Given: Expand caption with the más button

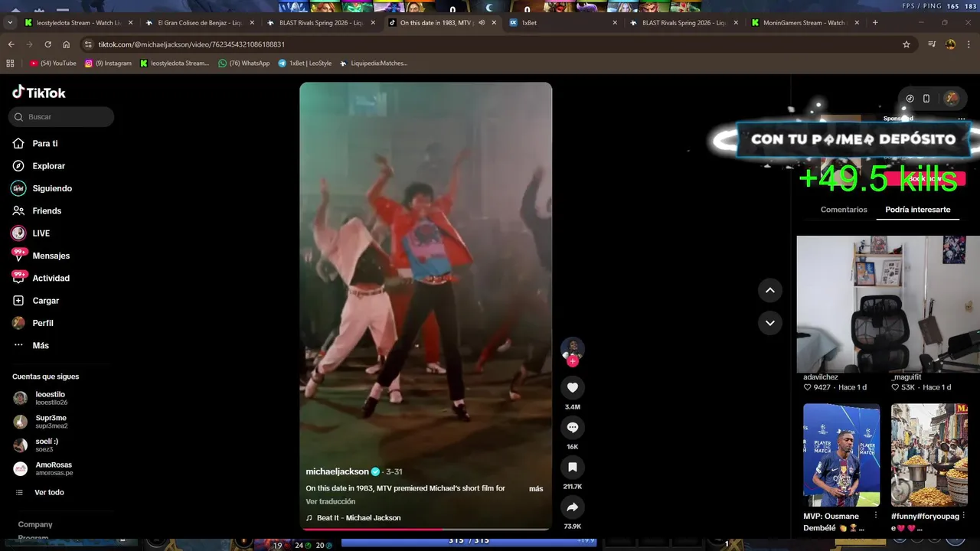Looking at the screenshot, I should (536, 489).
